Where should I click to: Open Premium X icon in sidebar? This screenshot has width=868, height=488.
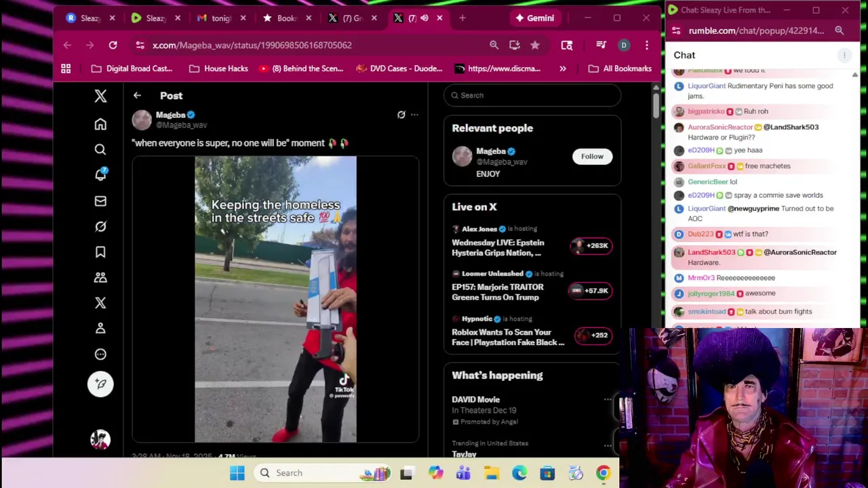tap(100, 303)
